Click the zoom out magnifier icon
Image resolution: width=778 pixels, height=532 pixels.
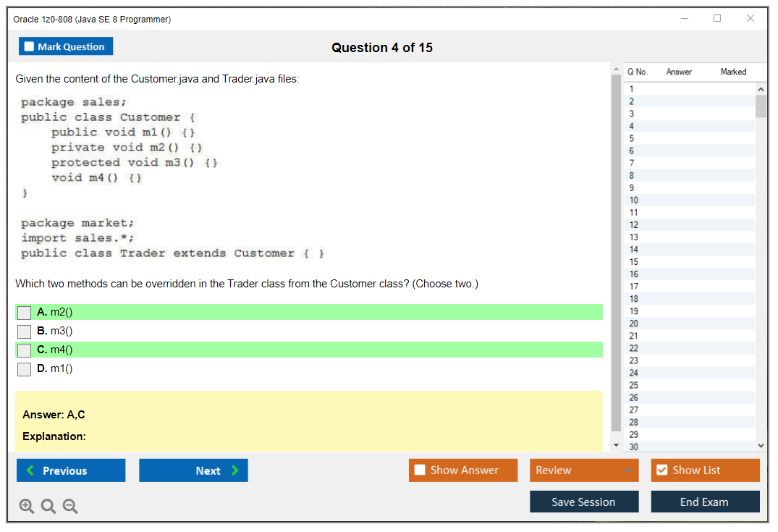pyautogui.click(x=70, y=507)
